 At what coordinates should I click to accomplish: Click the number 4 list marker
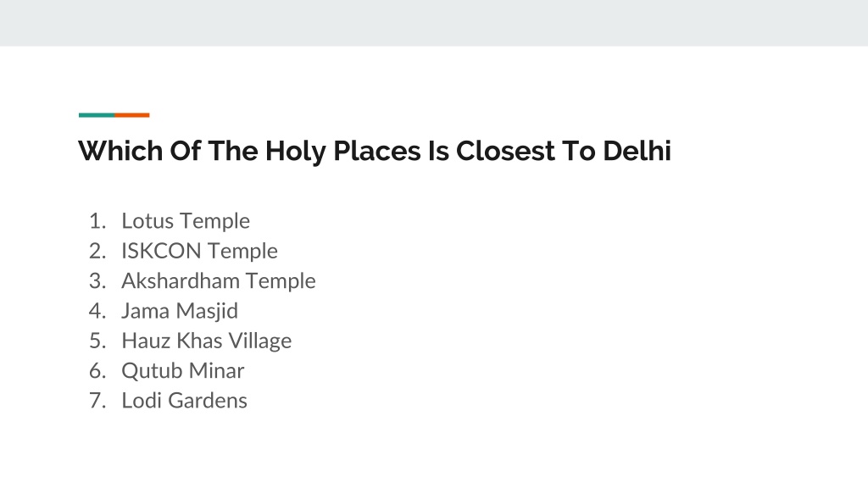[x=97, y=310]
